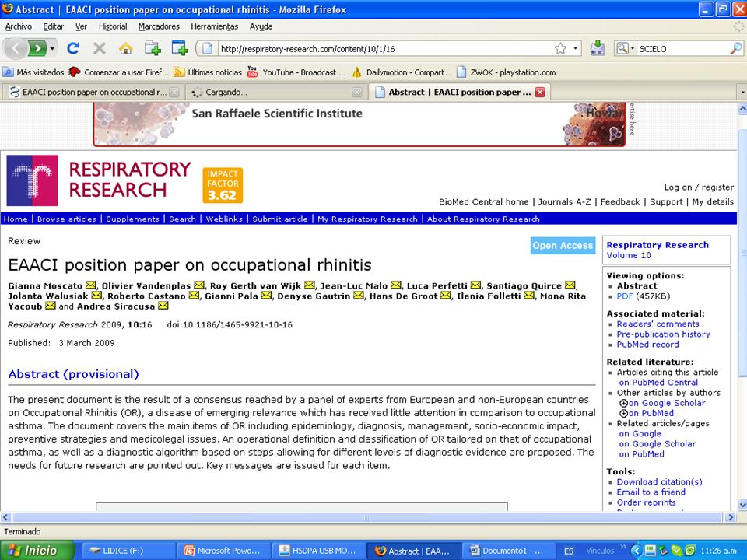Click the Log on / register link

click(x=699, y=187)
